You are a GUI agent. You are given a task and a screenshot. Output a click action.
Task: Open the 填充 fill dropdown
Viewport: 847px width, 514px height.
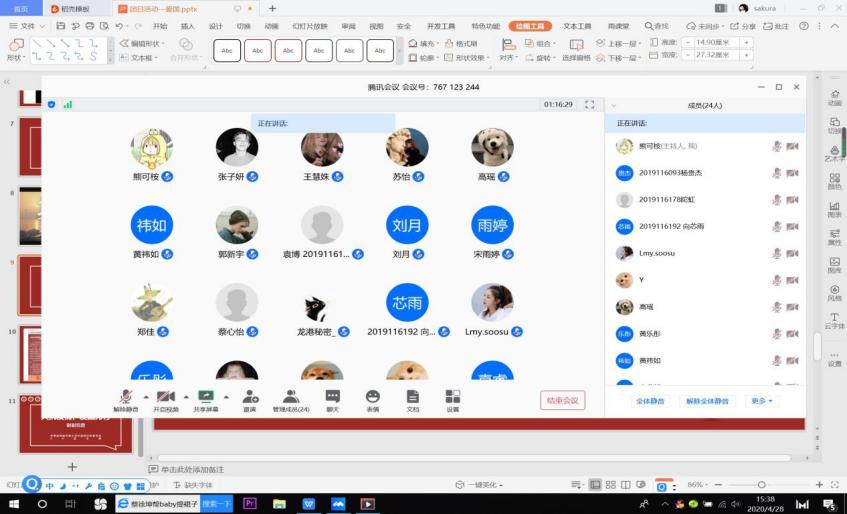tap(424, 43)
